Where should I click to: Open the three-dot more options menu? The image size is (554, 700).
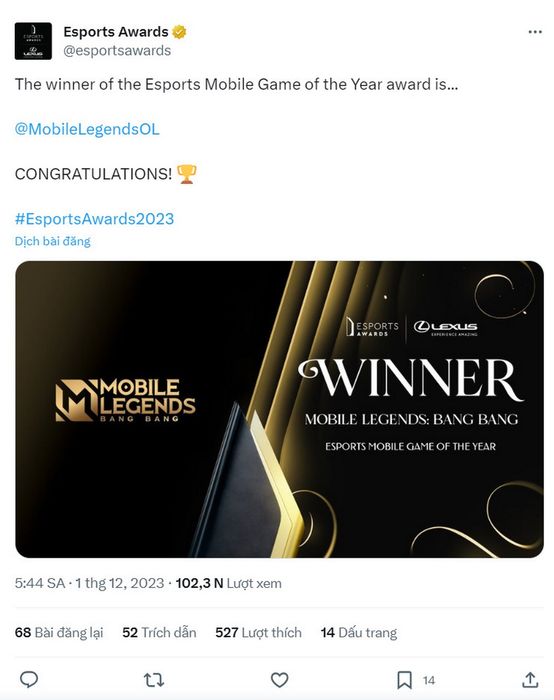[535, 32]
